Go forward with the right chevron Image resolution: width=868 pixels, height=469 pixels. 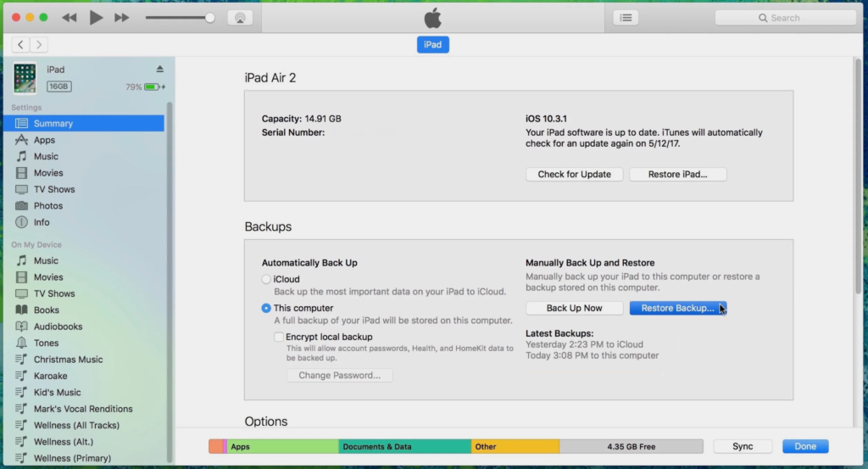(x=39, y=44)
